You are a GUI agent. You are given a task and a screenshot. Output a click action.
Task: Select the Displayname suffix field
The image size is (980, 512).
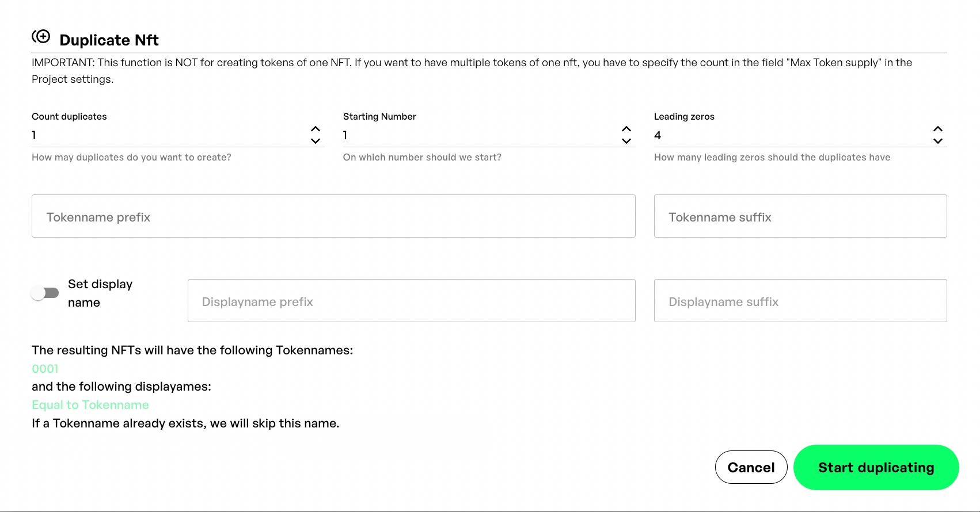click(x=800, y=301)
